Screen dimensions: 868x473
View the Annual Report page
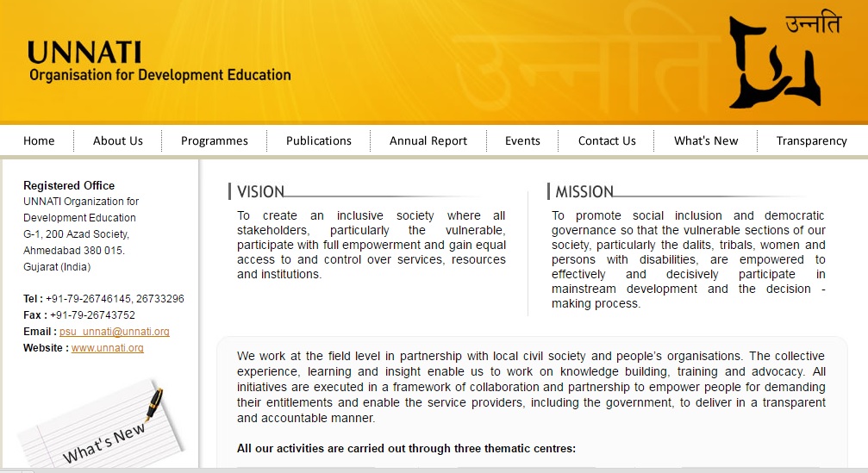click(428, 140)
